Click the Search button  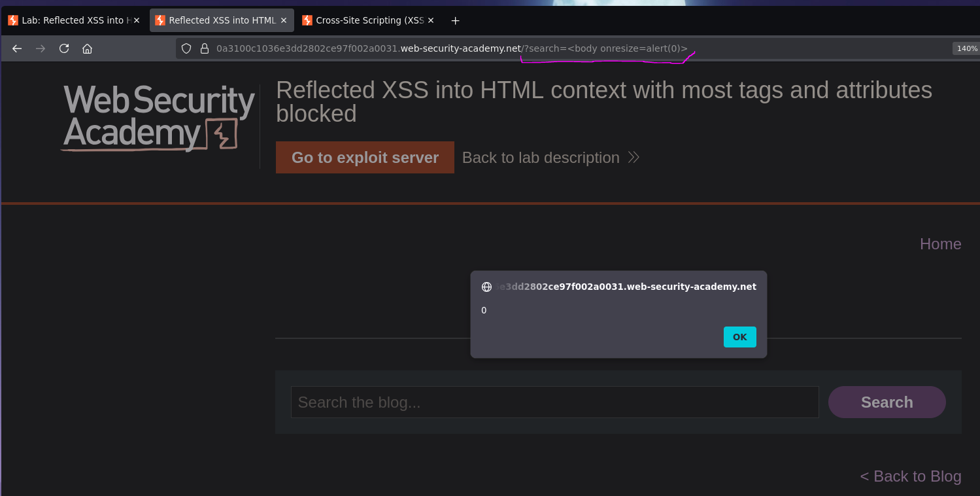887,402
